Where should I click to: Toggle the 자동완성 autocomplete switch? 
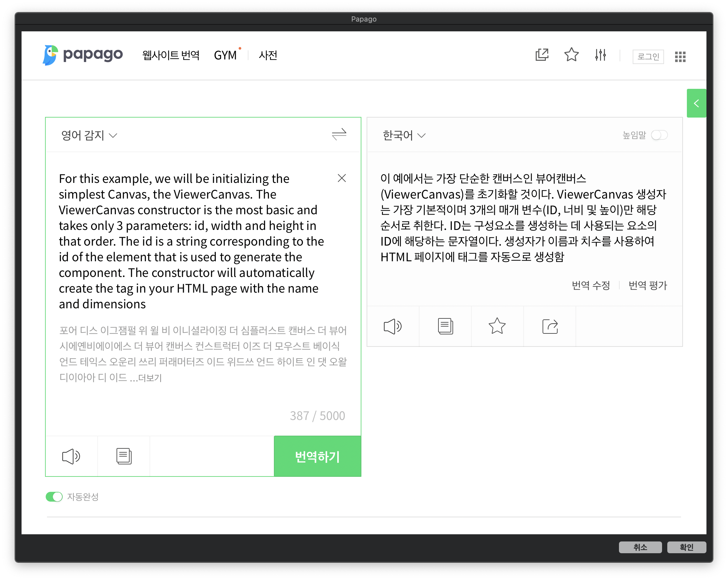[x=54, y=497]
